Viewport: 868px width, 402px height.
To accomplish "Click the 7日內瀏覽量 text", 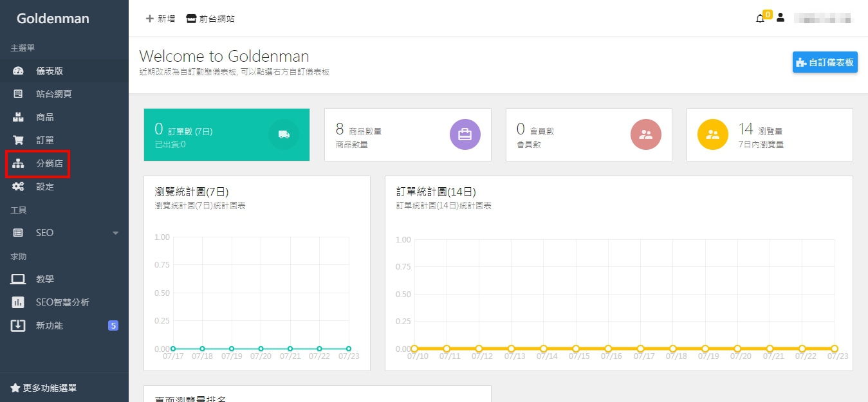I will 761,144.
